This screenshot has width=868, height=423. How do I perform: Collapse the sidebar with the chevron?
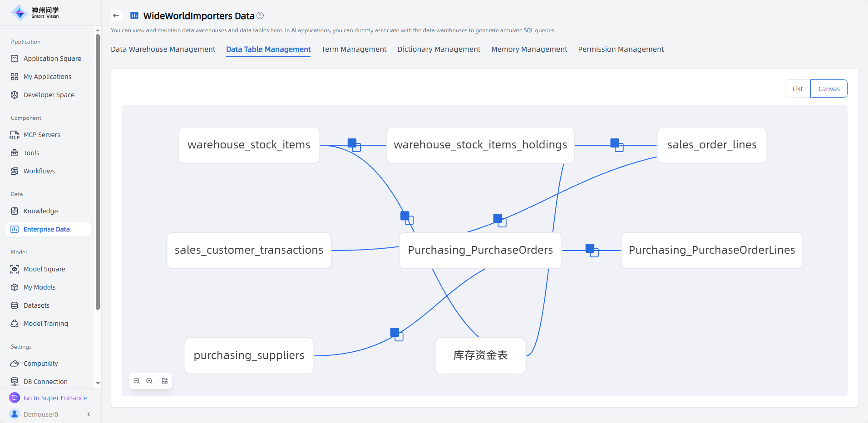click(89, 414)
